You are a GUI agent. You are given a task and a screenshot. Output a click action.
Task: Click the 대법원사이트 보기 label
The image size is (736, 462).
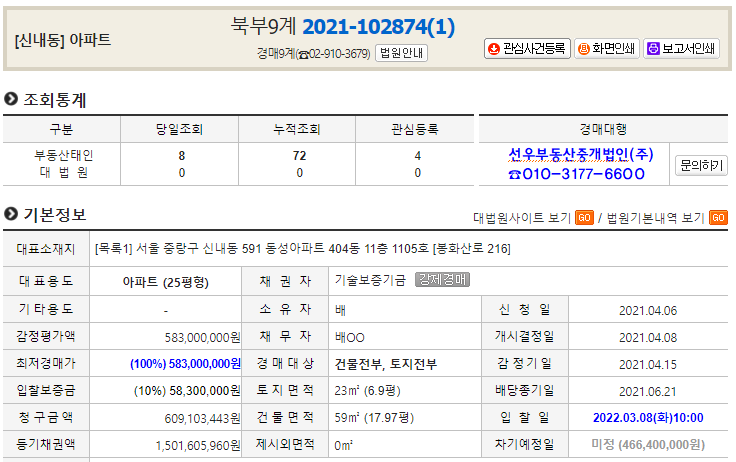pyautogui.click(x=521, y=218)
